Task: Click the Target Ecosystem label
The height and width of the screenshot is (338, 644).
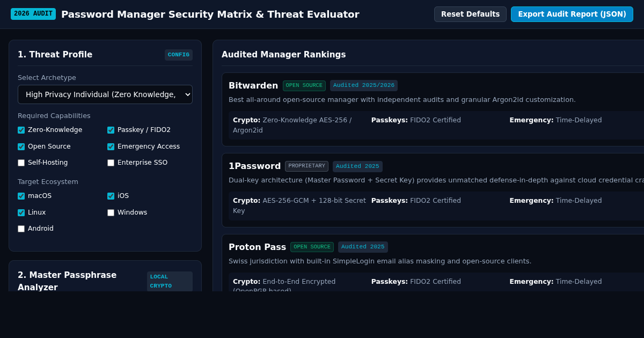Action: [x=48, y=182]
